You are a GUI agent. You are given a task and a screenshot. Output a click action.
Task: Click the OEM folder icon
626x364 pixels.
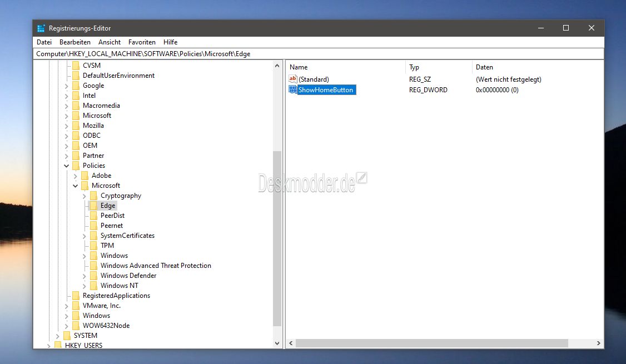click(76, 145)
